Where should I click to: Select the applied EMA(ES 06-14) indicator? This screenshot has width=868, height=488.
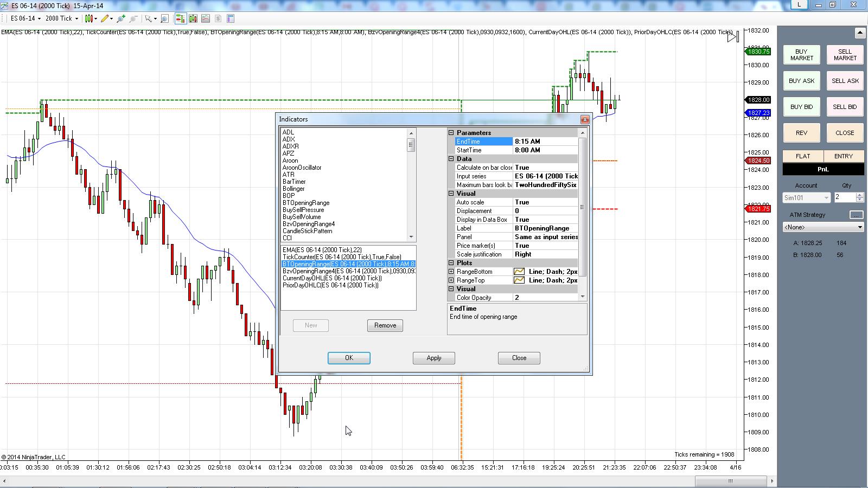pos(322,250)
